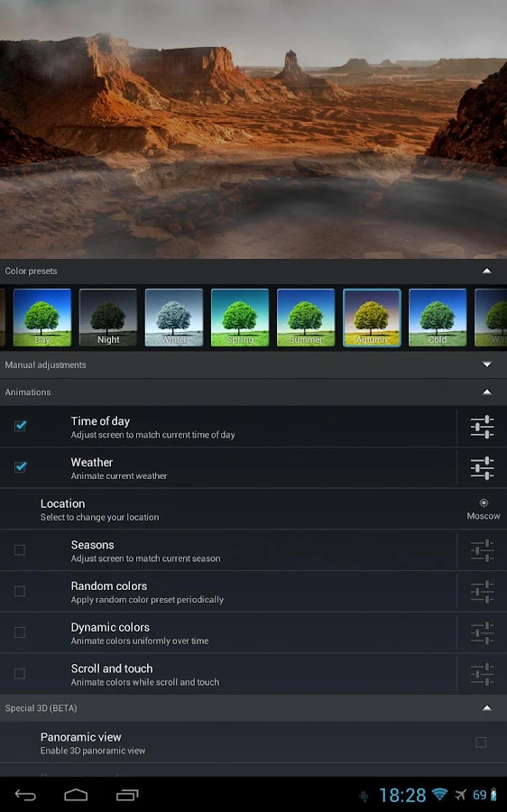507x812 pixels.
Task: Enable the Dynamic colors checkbox
Action: 20,632
